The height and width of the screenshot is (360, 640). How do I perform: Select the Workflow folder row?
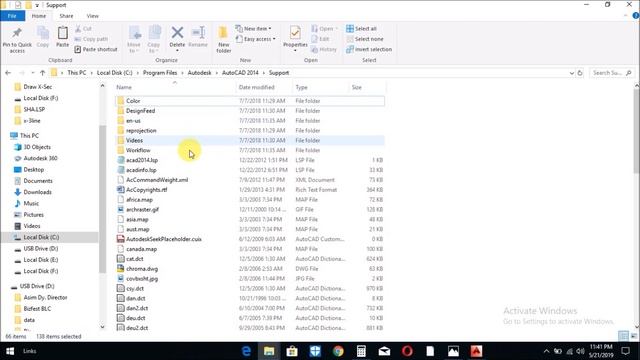(x=250, y=150)
